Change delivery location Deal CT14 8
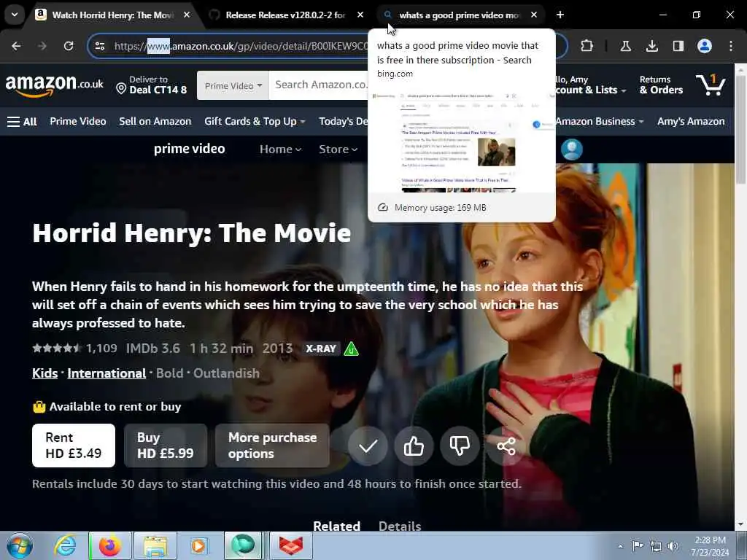This screenshot has width=747, height=560. click(152, 85)
